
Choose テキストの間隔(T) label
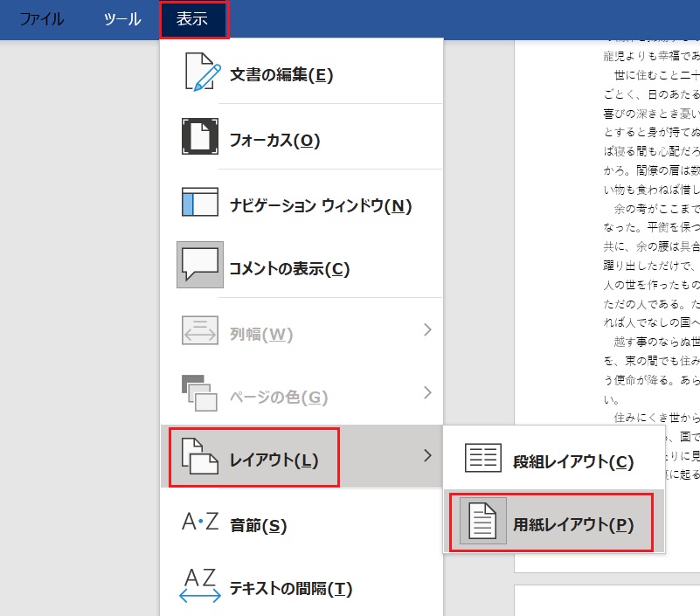tap(290, 588)
